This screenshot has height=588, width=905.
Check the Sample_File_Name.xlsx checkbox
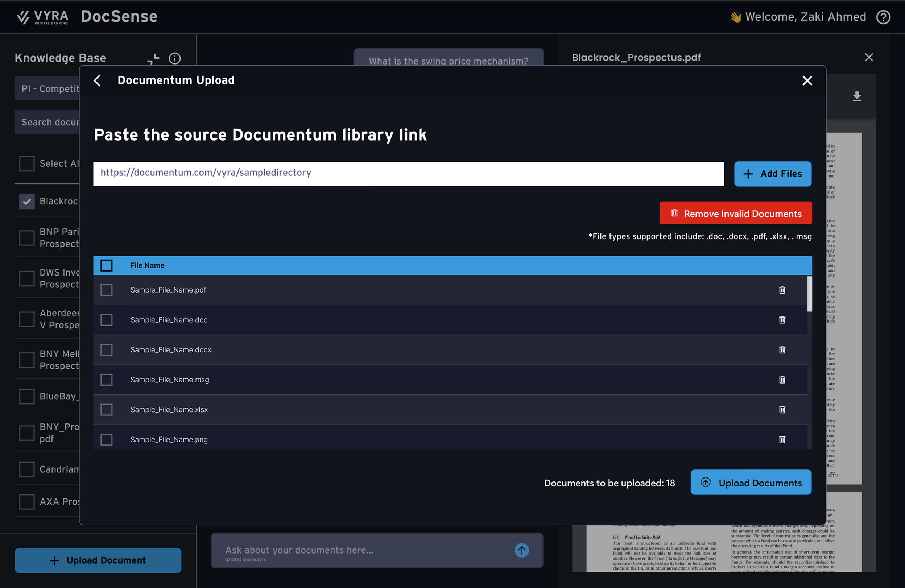point(107,410)
